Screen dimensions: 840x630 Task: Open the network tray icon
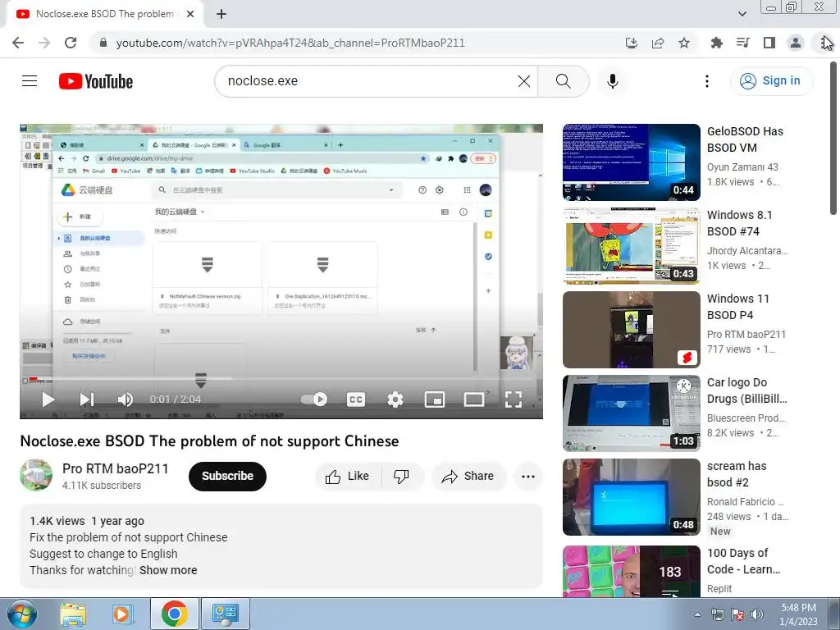point(717,614)
